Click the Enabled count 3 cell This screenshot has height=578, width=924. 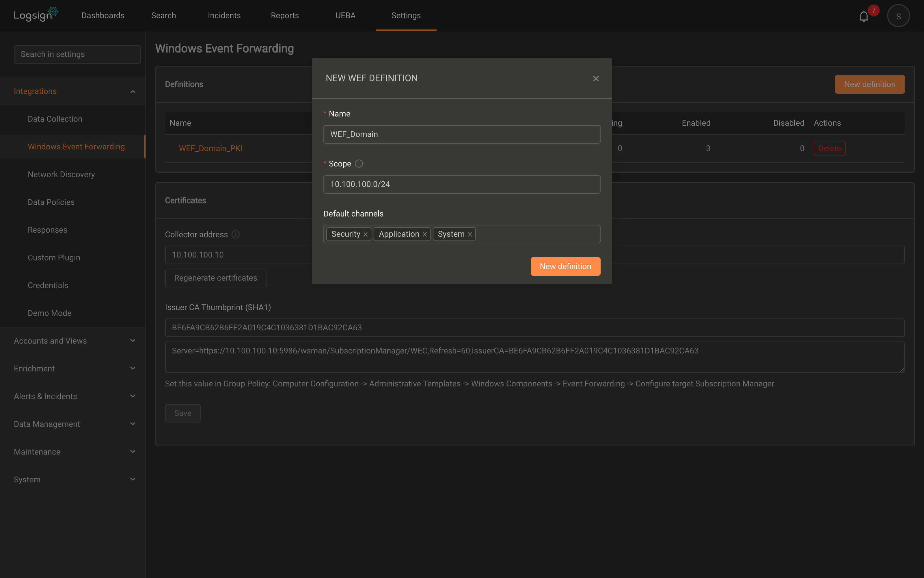tap(708, 148)
